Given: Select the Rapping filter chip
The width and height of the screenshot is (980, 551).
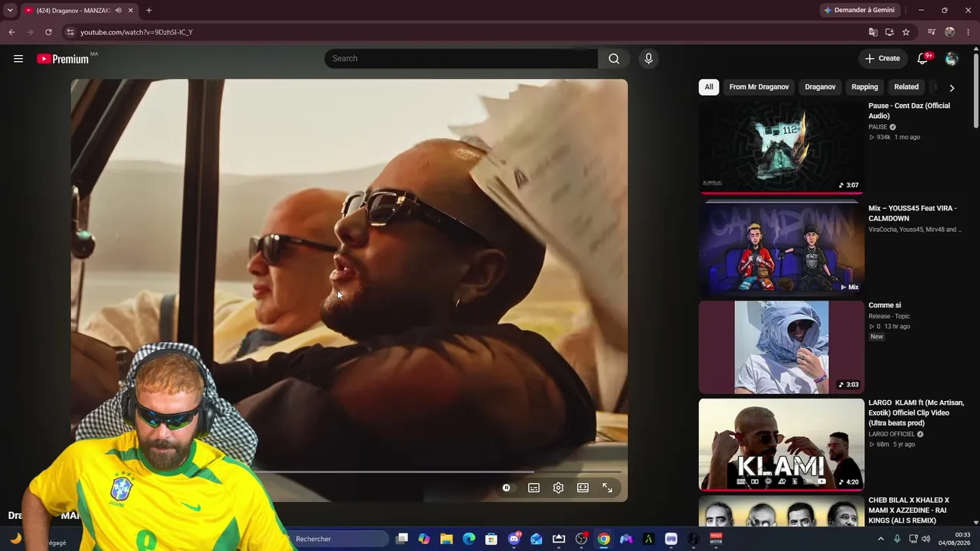Looking at the screenshot, I should (864, 87).
